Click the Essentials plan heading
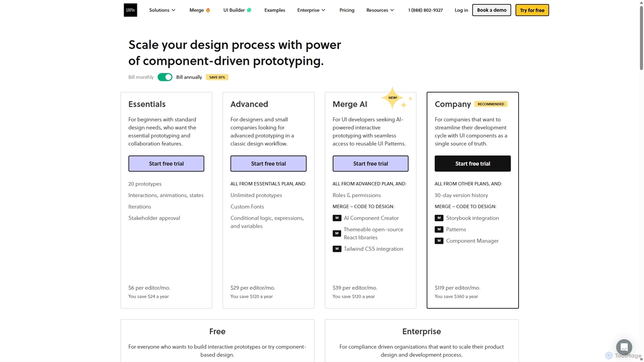 click(147, 104)
